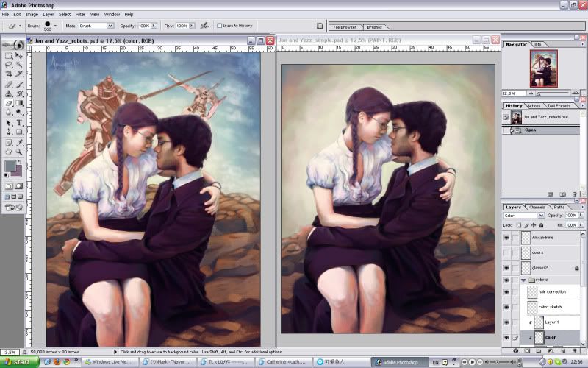Open the File menu

coord(5,14)
